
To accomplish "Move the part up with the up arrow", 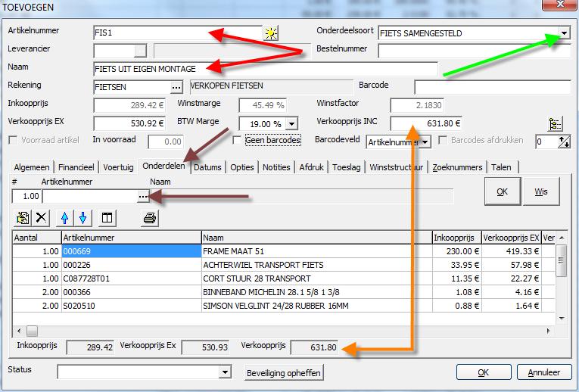I will (65, 218).
